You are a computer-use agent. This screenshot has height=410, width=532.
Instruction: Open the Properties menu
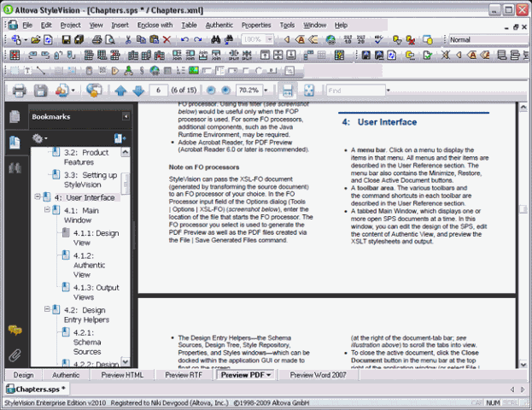click(x=256, y=25)
